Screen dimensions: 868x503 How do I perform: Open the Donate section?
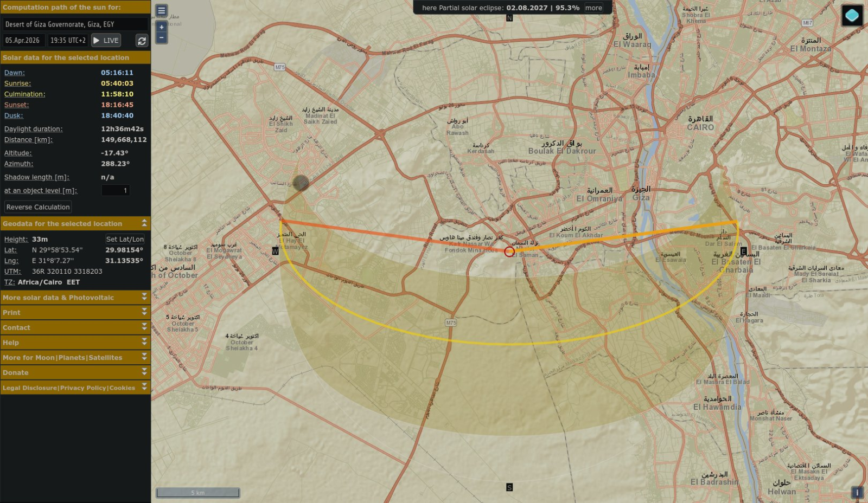(144, 372)
